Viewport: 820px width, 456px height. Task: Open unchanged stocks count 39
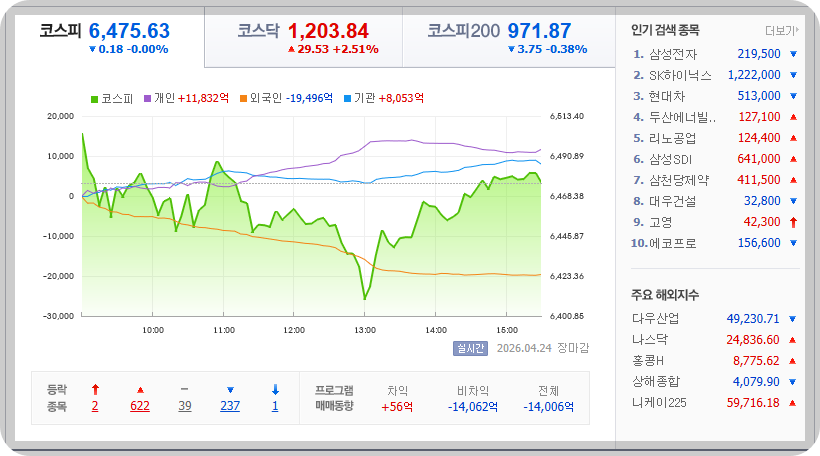point(185,406)
